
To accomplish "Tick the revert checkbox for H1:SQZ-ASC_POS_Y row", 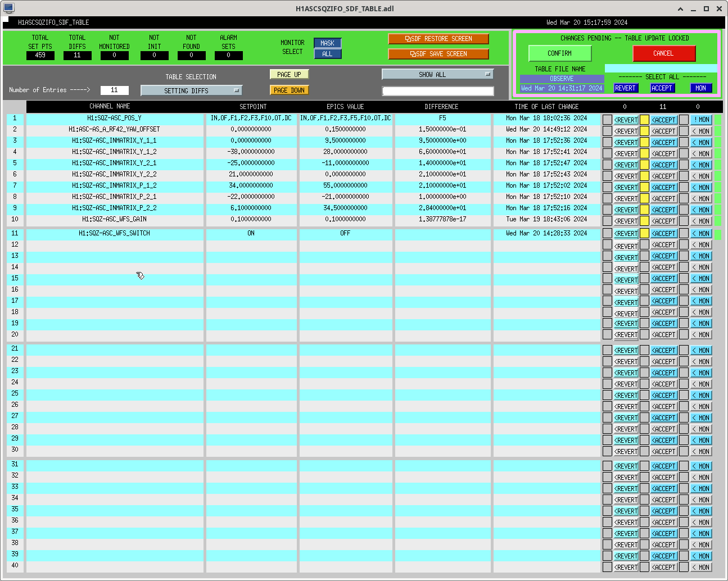I will (x=607, y=120).
